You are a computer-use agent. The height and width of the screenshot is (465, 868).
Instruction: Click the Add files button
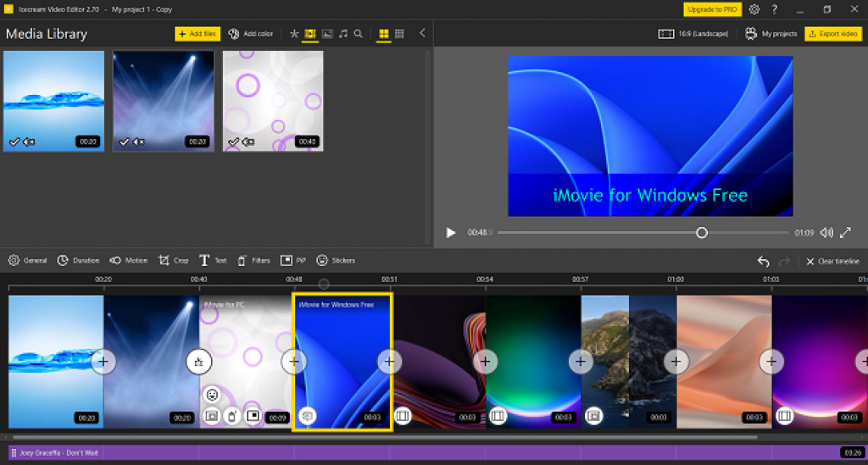[x=198, y=34]
